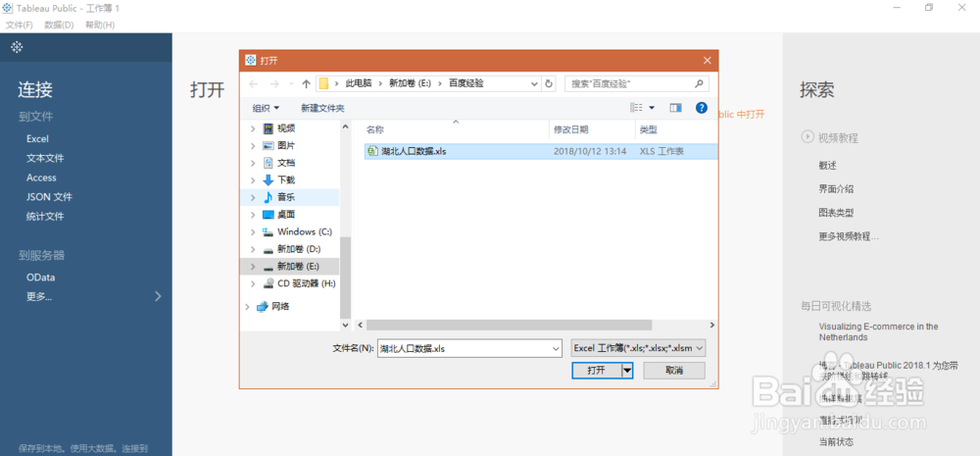Select date cell 2018/10/12 13:14
This screenshot has height=456, width=980.
click(x=590, y=151)
